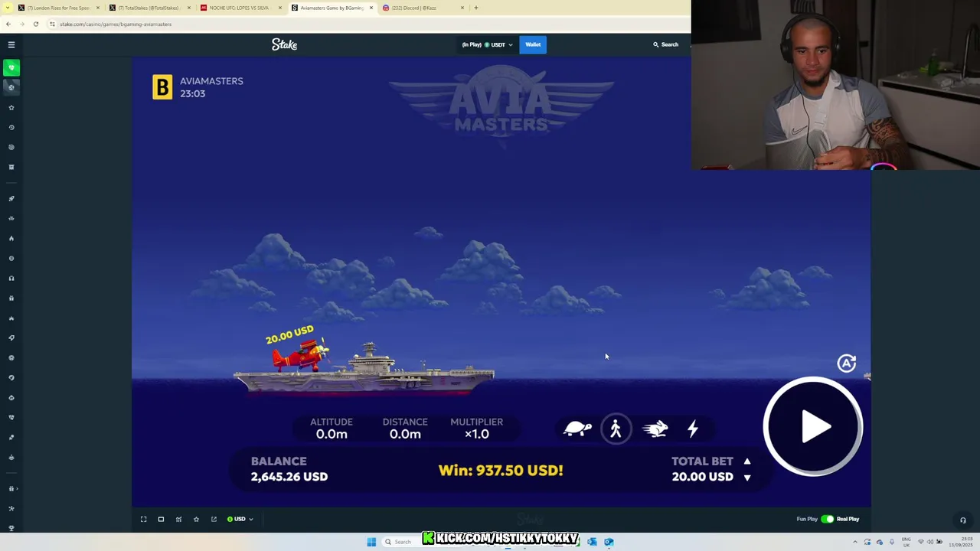The height and width of the screenshot is (551, 980).
Task: Open live stats chart icon
Action: click(x=178, y=519)
